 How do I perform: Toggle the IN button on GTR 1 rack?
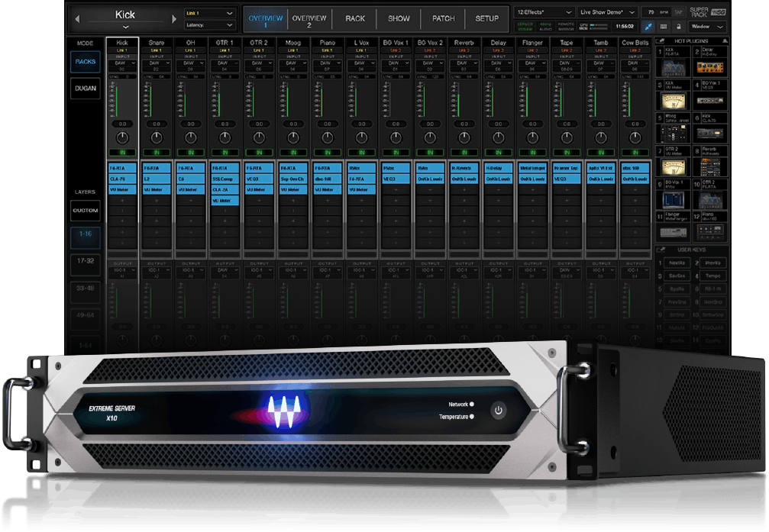click(225, 153)
